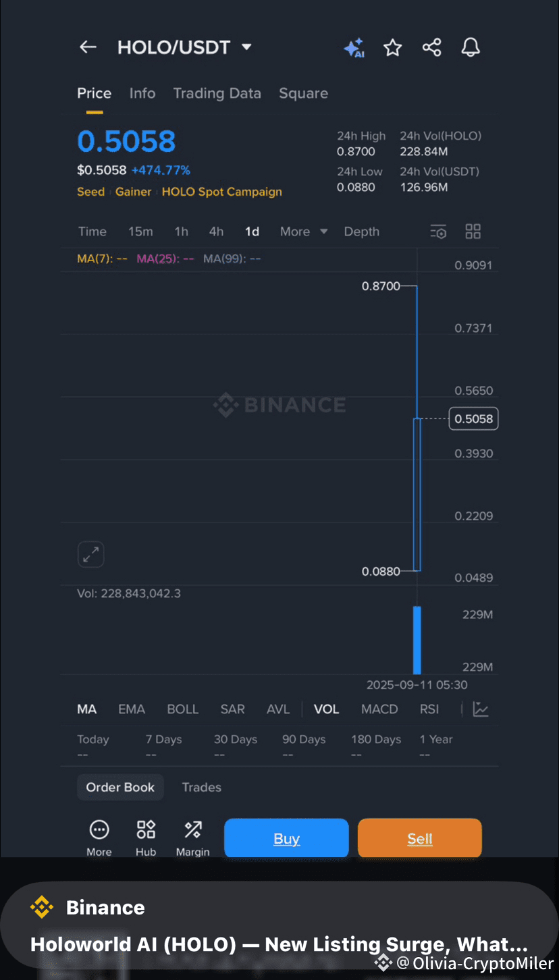559x980 pixels.
Task: Open the AI insights sparkle icon
Action: pos(354,48)
